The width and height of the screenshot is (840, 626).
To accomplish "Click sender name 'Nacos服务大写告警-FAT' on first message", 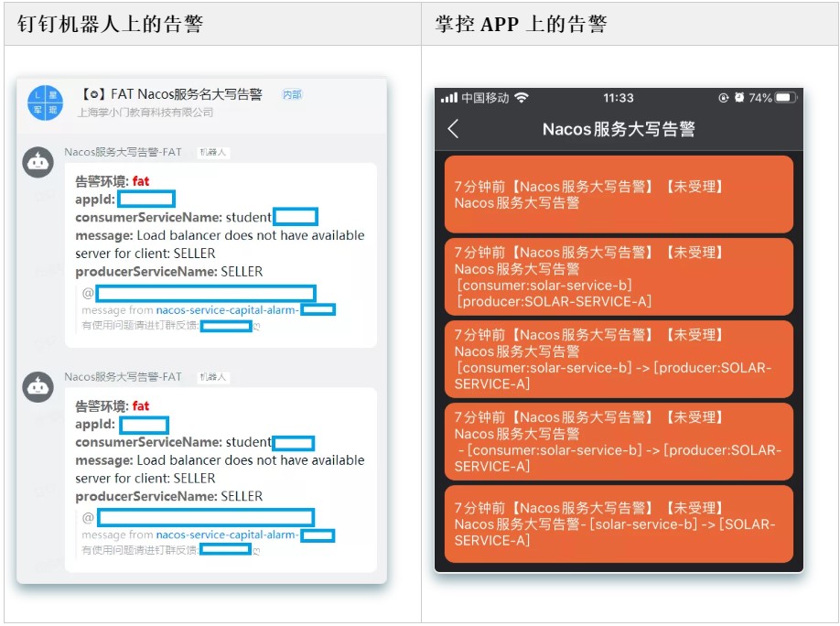I will coord(124,152).
